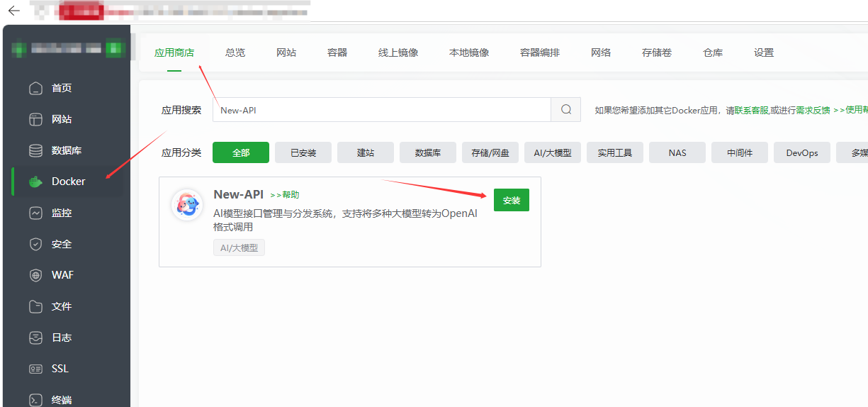Open the 安全 shield icon
The height and width of the screenshot is (407, 868).
pos(35,244)
